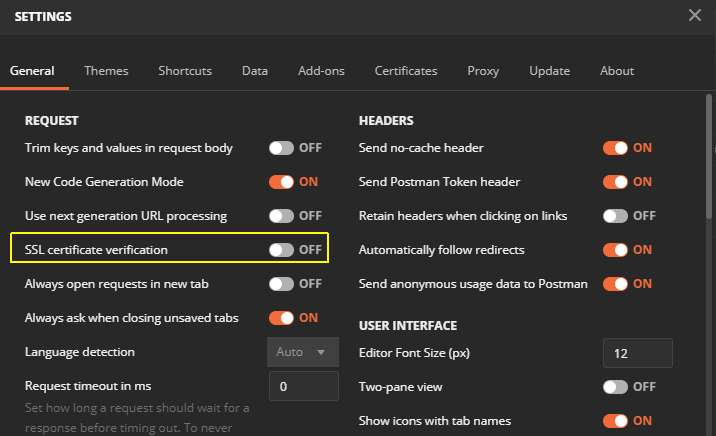Open the Certificates tab

406,71
